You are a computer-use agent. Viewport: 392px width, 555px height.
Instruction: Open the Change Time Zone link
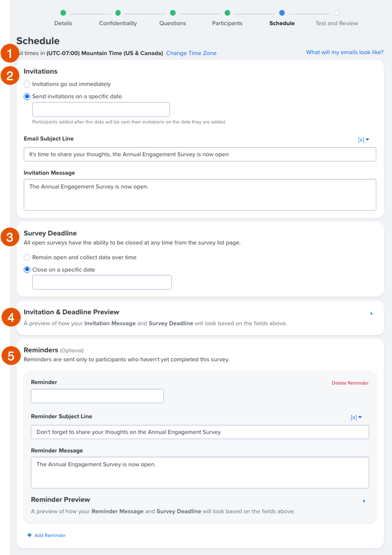click(x=191, y=53)
